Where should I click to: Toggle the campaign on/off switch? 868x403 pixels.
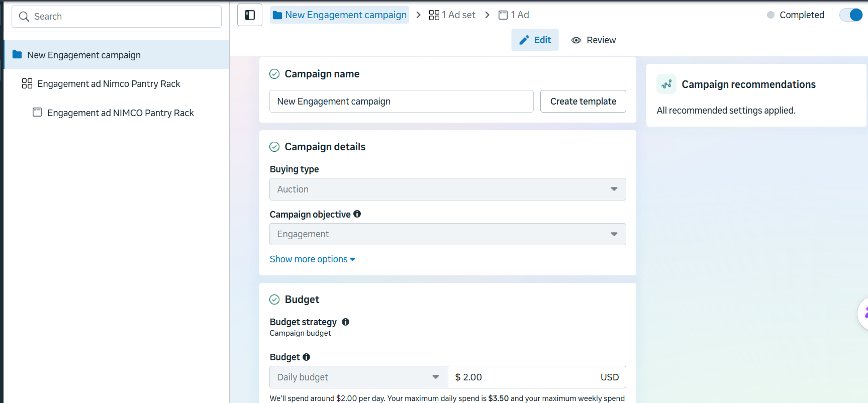point(851,15)
